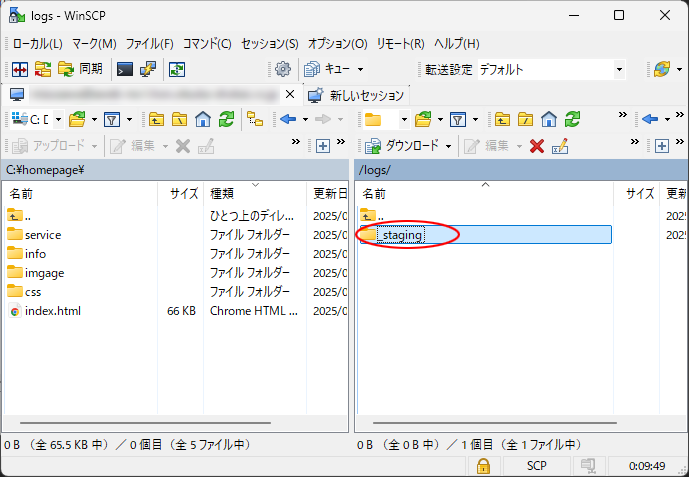Click the local home directory icon
Viewport: 689px width, 477px height.
point(203,119)
